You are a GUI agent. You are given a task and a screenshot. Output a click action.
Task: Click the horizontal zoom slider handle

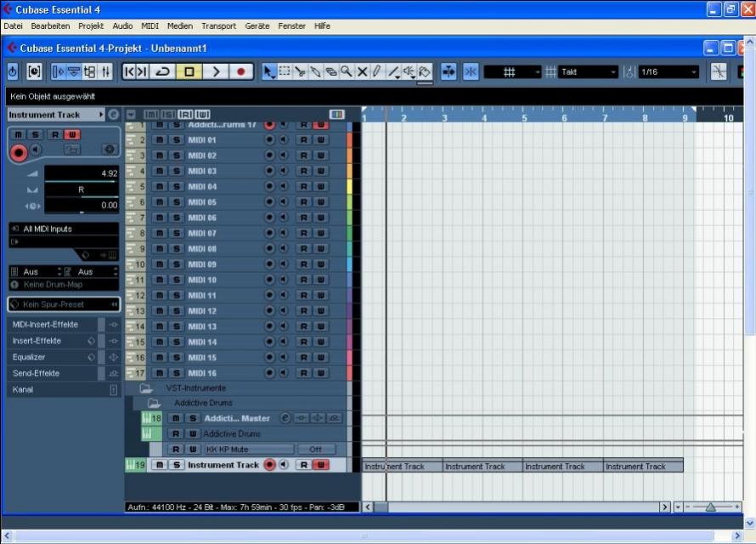[x=711, y=507]
